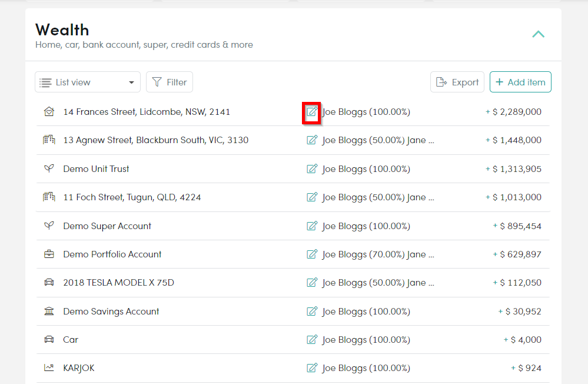Click plant icon beside Demo Unit Trust

pos(49,168)
